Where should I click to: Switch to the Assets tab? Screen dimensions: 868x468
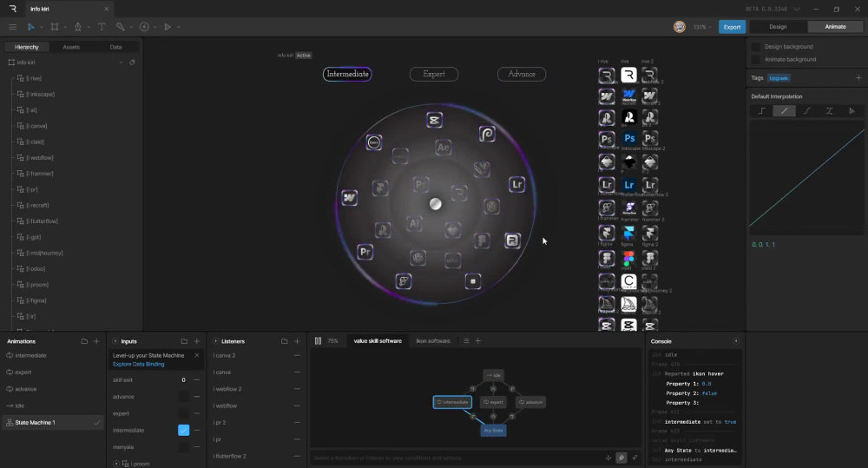[x=71, y=47]
